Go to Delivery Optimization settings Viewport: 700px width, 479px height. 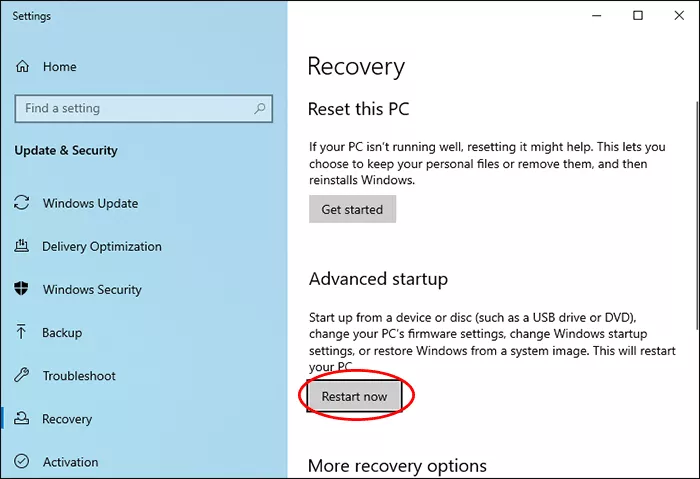[x=101, y=246]
